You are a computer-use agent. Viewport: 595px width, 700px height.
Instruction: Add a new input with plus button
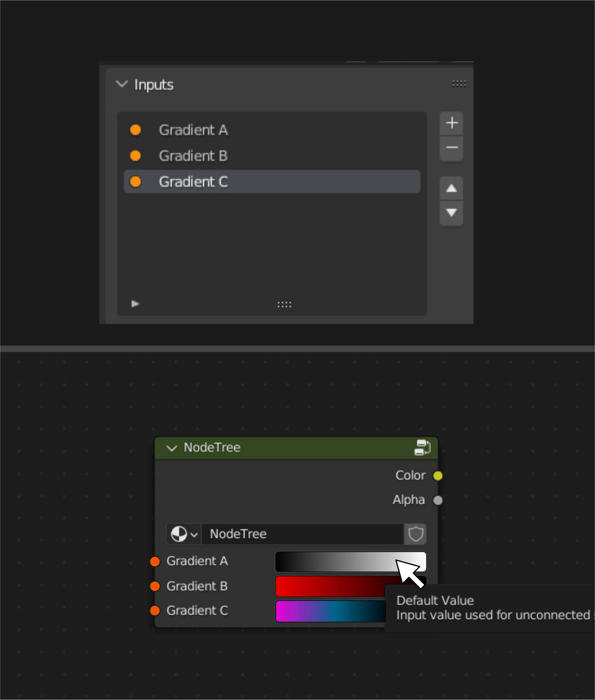coord(451,123)
